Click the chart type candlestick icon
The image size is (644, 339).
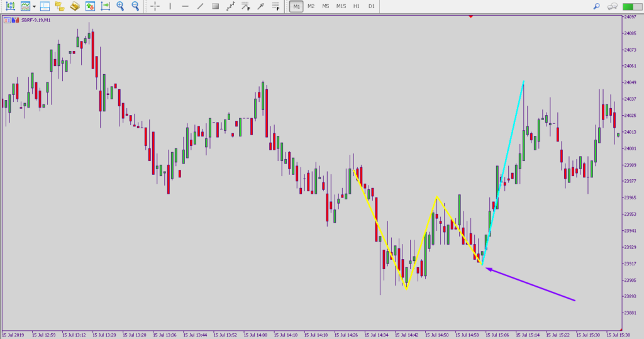[10, 6]
